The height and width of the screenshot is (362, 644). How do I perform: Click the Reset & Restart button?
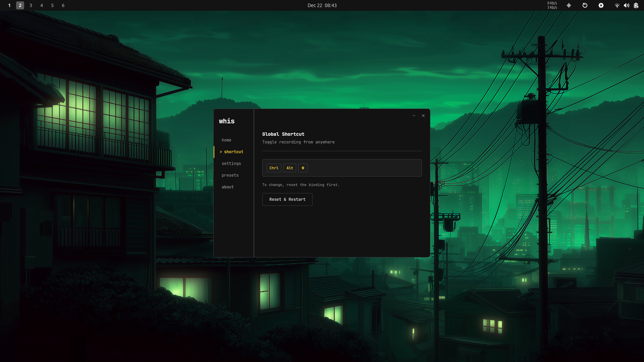[287, 199]
